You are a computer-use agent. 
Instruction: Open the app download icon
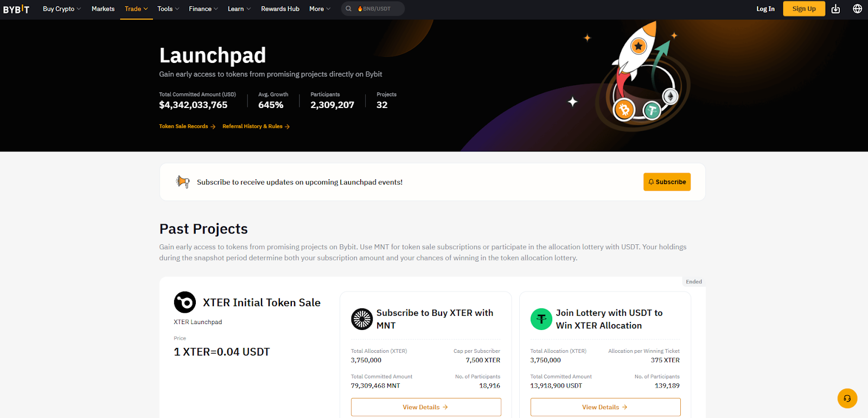pyautogui.click(x=835, y=9)
